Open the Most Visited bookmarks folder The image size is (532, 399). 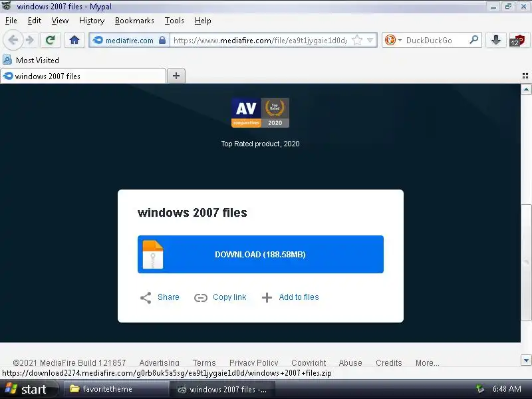[x=31, y=60]
